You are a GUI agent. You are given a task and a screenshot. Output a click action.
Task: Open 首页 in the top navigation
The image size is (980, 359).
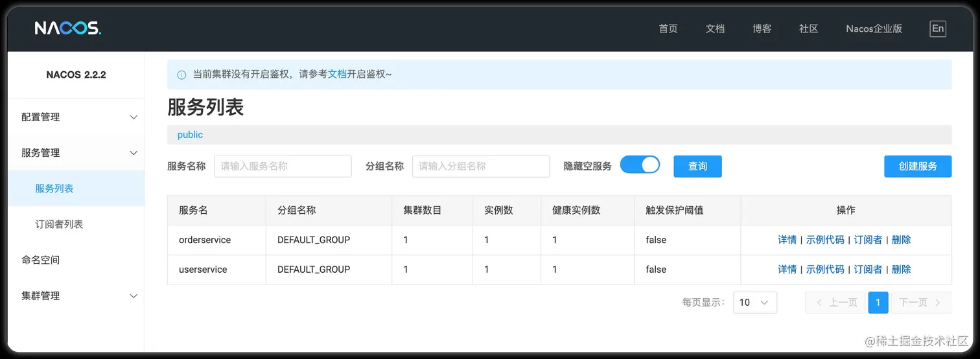click(x=668, y=29)
